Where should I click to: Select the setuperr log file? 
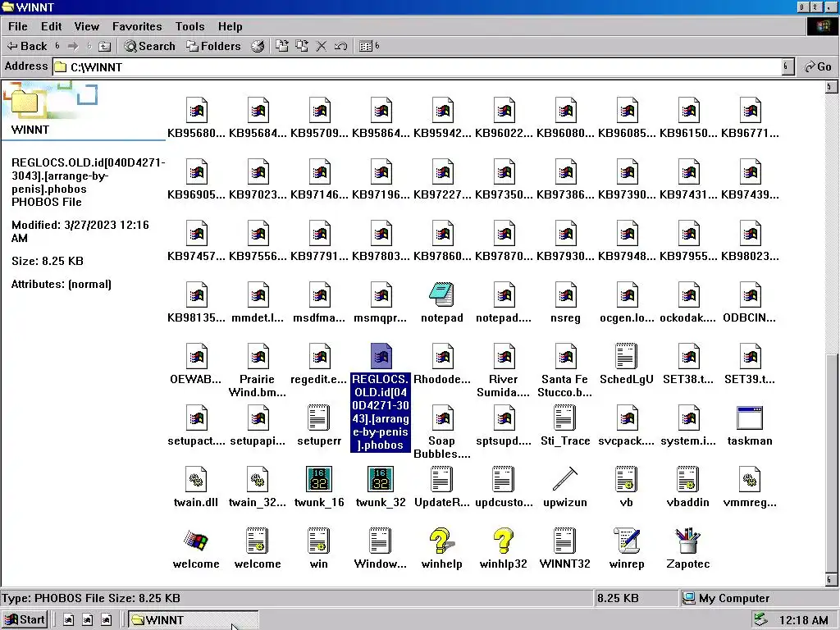pos(319,425)
